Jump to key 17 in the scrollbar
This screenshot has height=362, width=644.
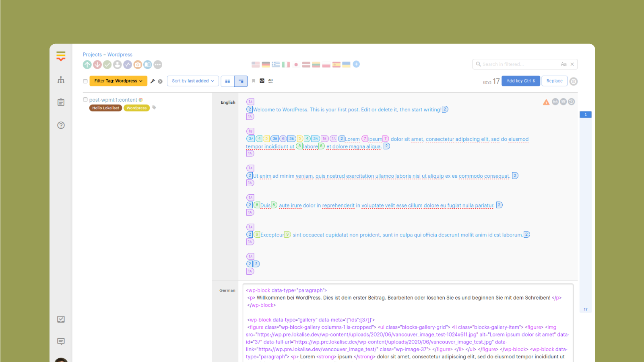coord(586,309)
